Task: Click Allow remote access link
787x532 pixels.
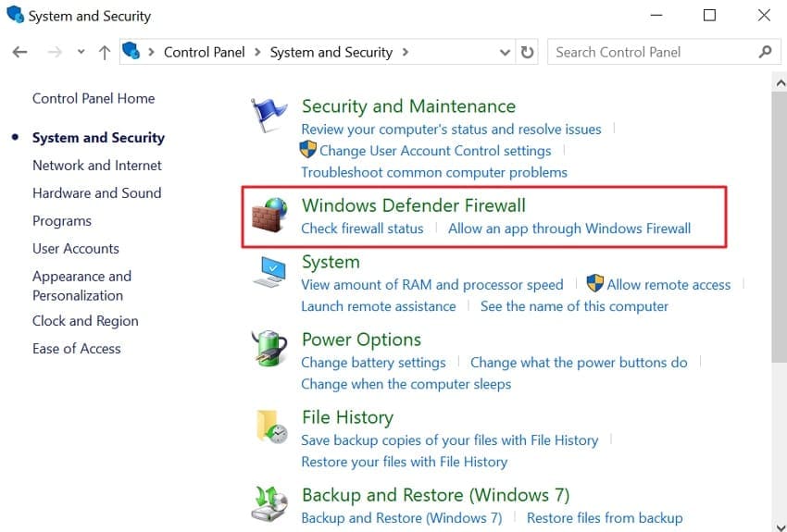Action: click(x=668, y=285)
